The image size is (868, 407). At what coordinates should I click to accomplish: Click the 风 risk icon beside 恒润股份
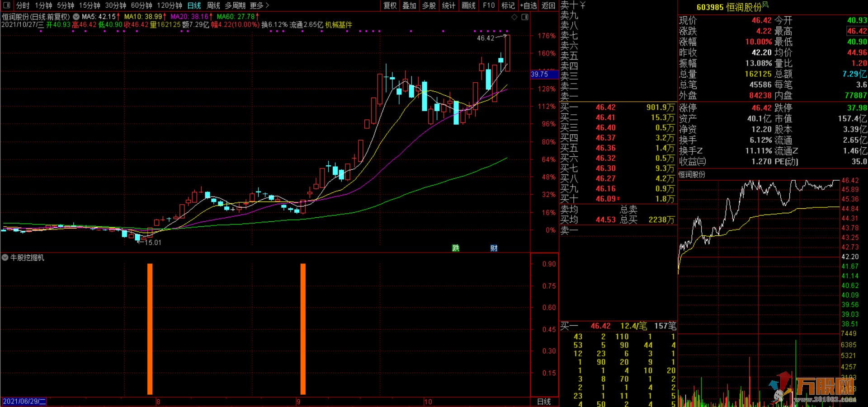click(x=765, y=5)
